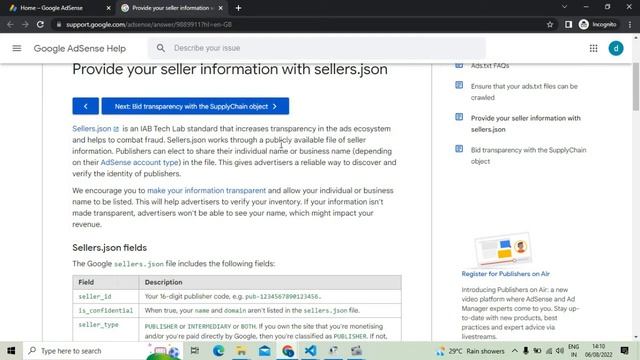640x360 pixels.
Task: Open the hamburger main menu
Action: coord(17,48)
